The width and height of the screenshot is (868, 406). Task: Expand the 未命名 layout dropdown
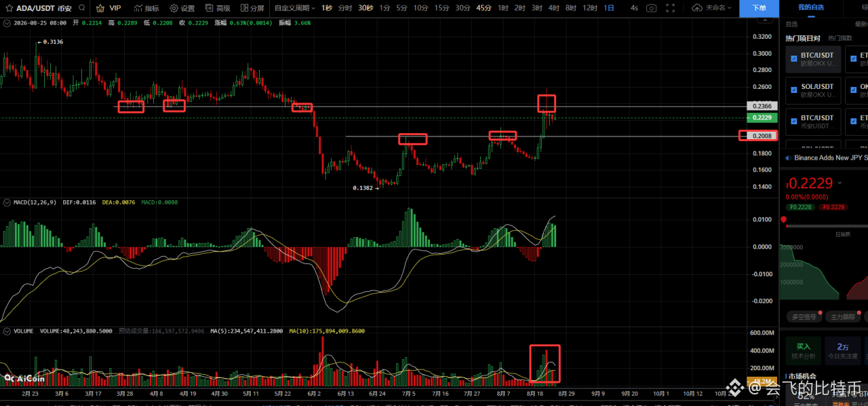point(720,8)
